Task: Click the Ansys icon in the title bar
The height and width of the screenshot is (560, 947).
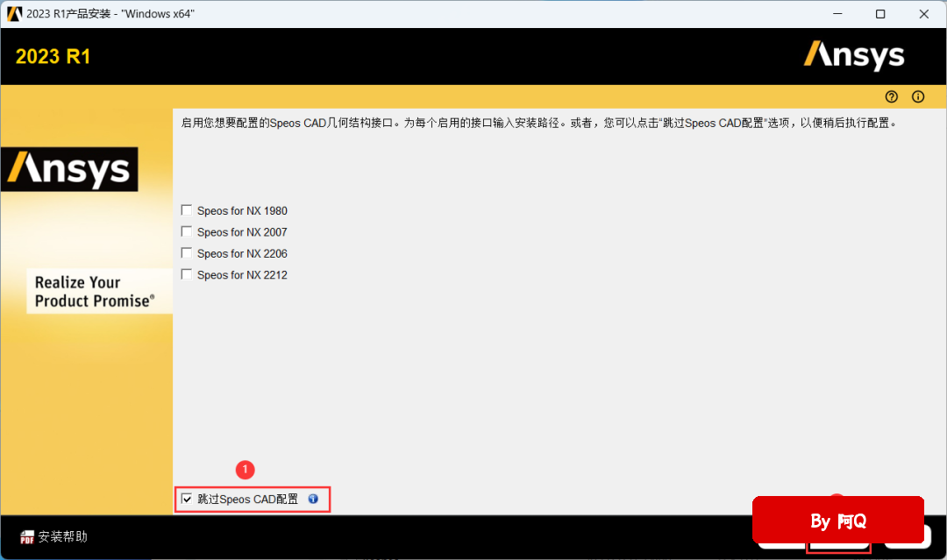Action: pyautogui.click(x=14, y=13)
